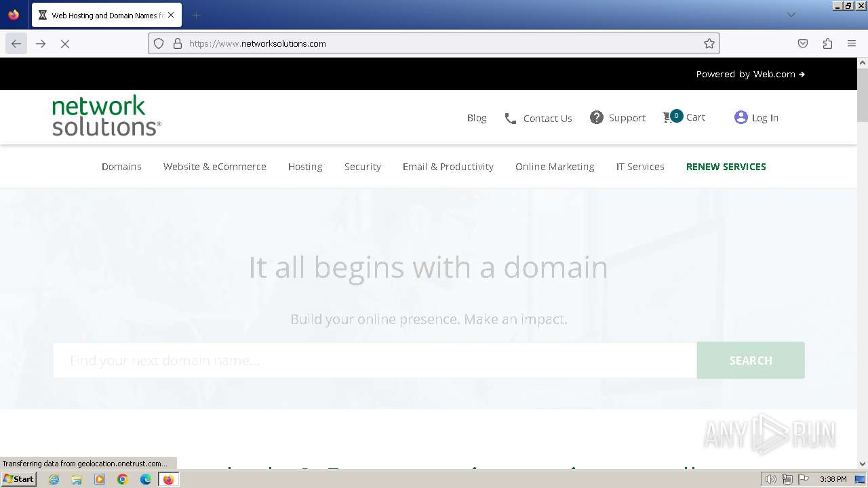868x488 pixels.
Task: Open the Cart link
Action: 696,117
